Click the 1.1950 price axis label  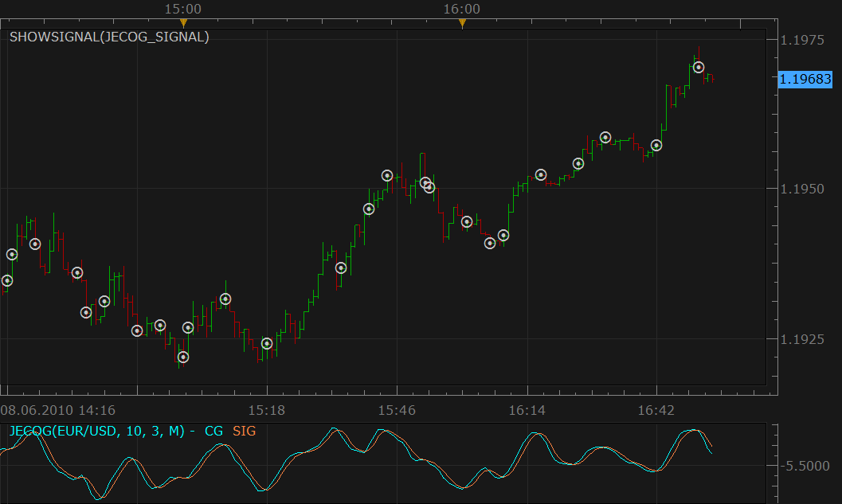(801, 189)
